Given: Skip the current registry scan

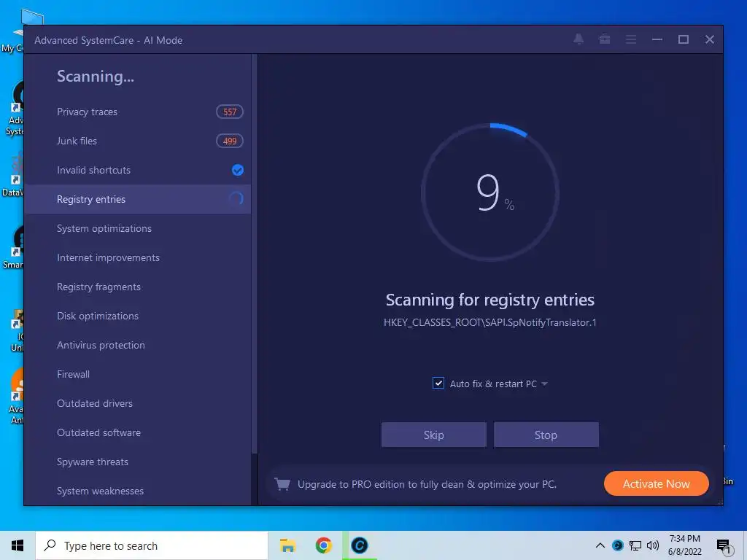Looking at the screenshot, I should point(433,435).
